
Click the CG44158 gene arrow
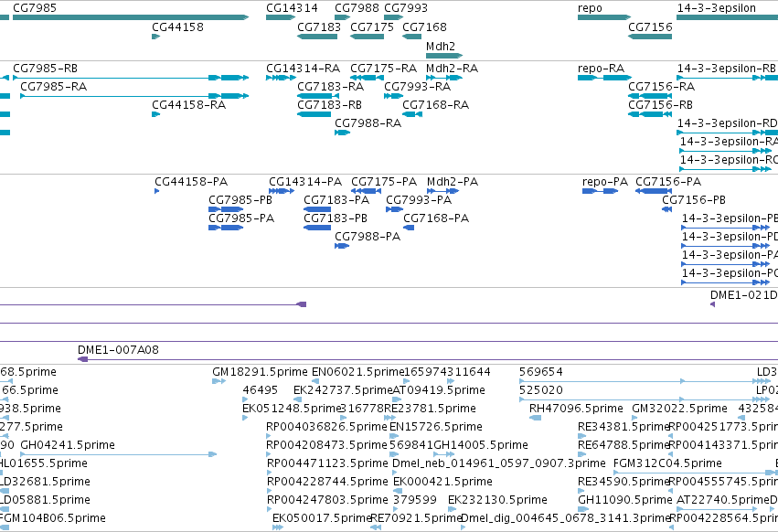[x=155, y=37]
